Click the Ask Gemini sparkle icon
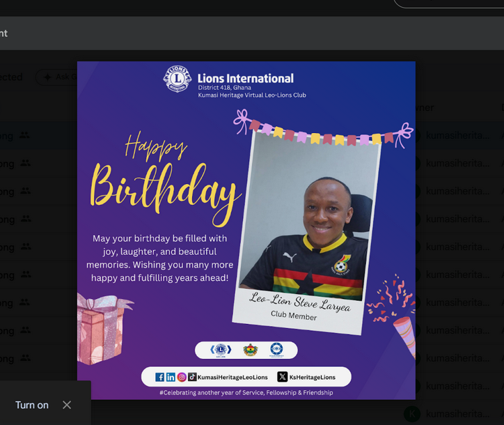 (47, 77)
